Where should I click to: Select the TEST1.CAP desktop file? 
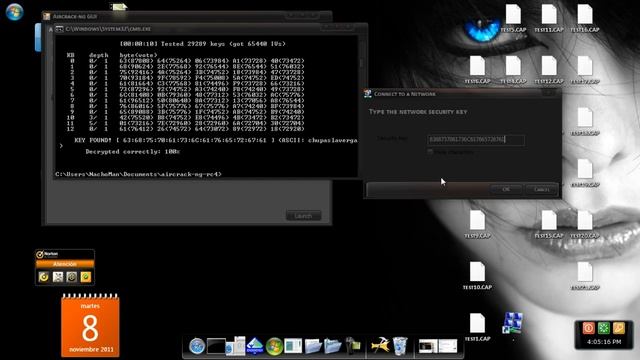point(477,327)
